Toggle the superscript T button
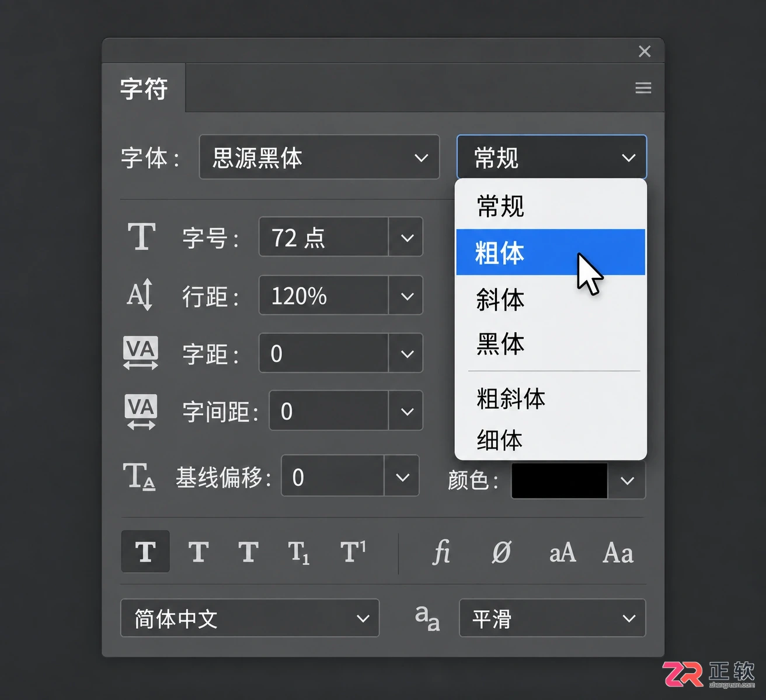 point(353,552)
